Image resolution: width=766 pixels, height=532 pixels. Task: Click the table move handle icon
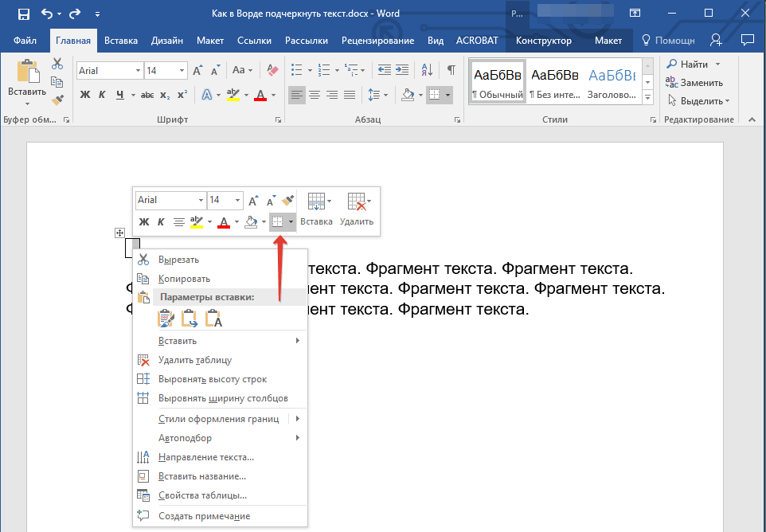119,233
